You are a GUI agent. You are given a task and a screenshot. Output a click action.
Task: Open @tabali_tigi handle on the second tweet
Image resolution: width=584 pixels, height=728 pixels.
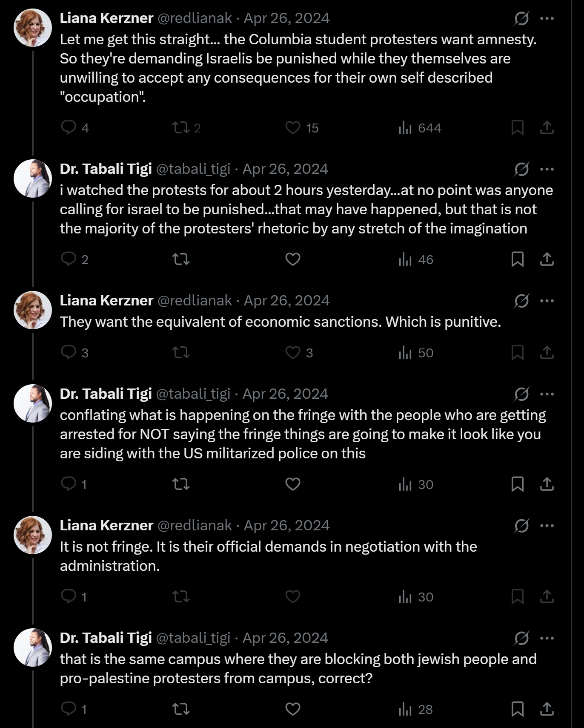pyautogui.click(x=193, y=169)
